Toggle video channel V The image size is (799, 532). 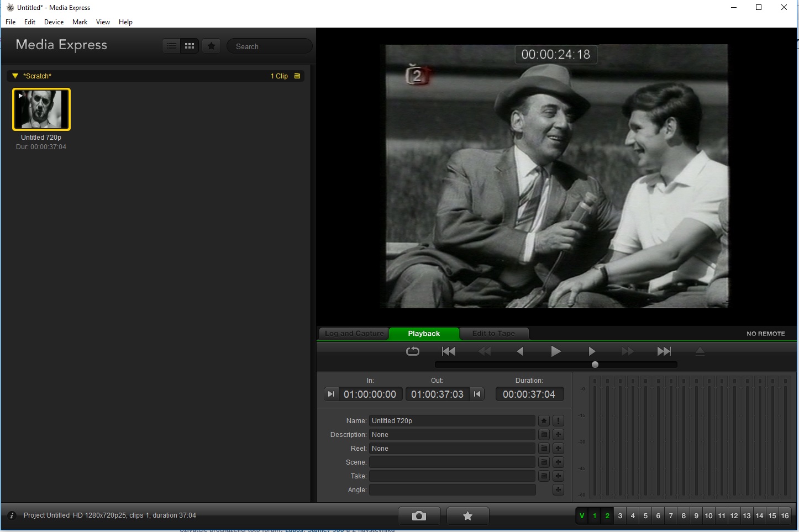point(582,516)
